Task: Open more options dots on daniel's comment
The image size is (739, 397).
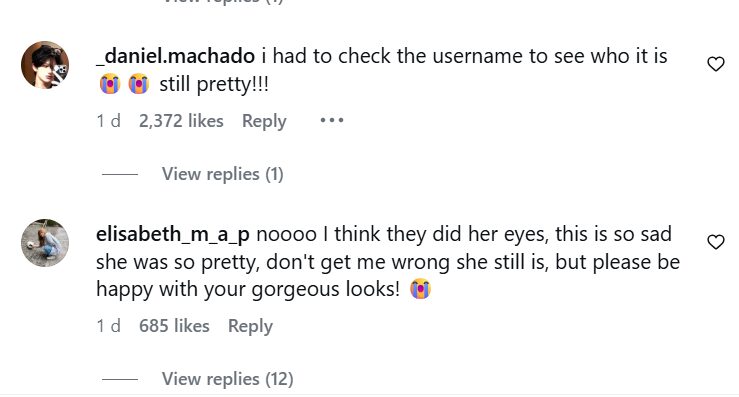Action: click(332, 121)
